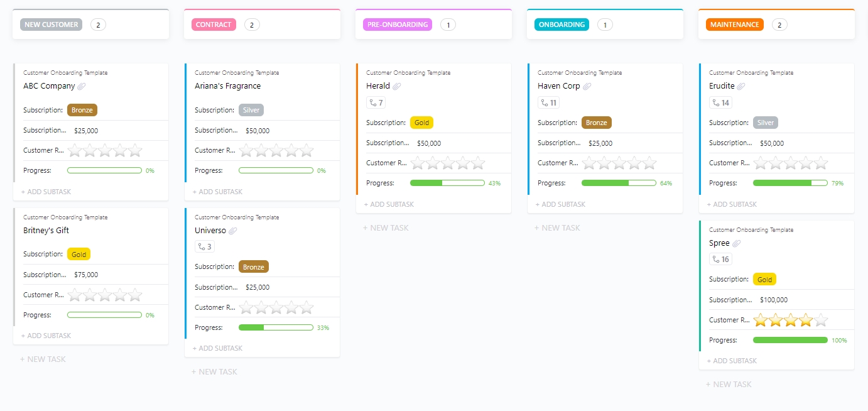Select the MAINTENANCE status header
The width and height of the screenshot is (868, 411).
734,24
